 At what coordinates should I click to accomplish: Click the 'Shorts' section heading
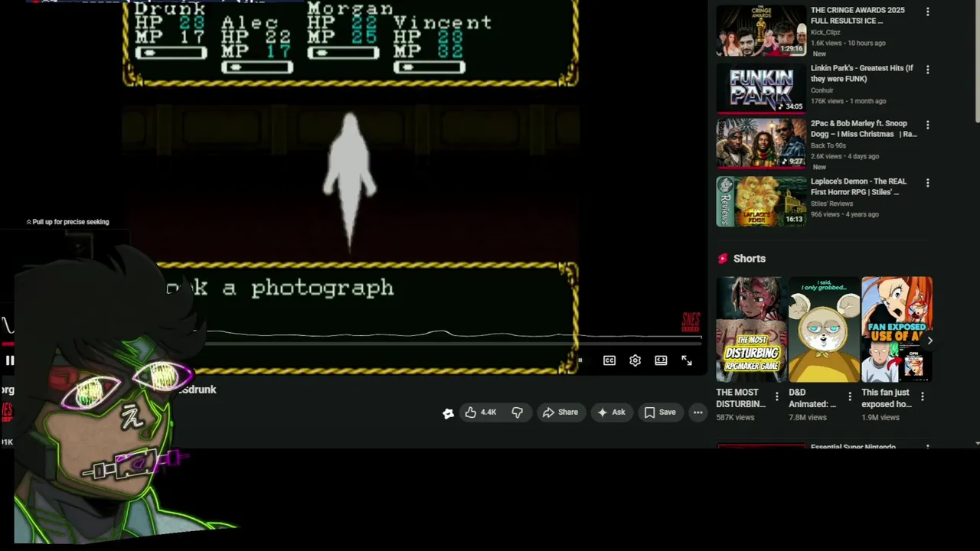tap(750, 259)
